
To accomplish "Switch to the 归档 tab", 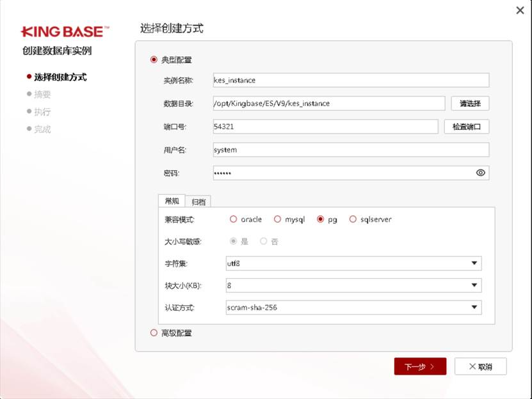I will 198,201.
